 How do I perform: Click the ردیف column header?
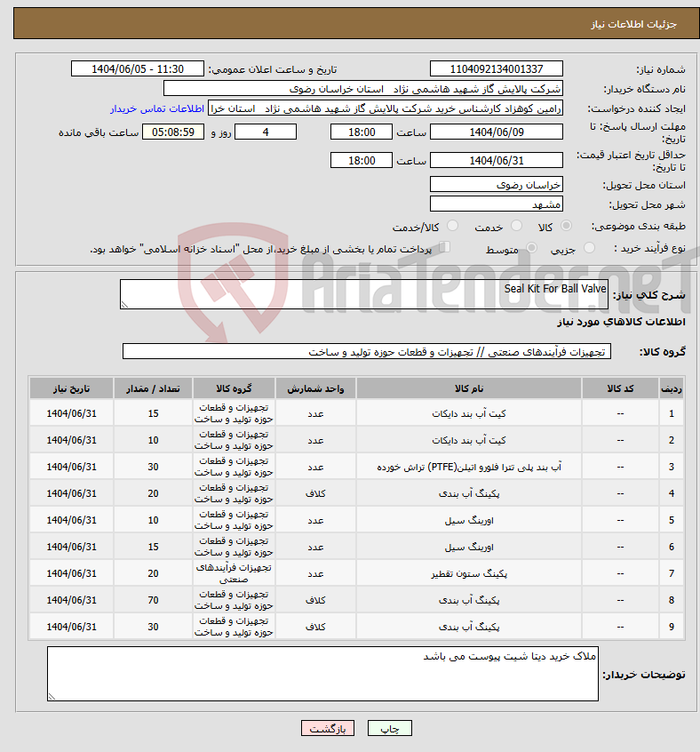click(x=672, y=388)
